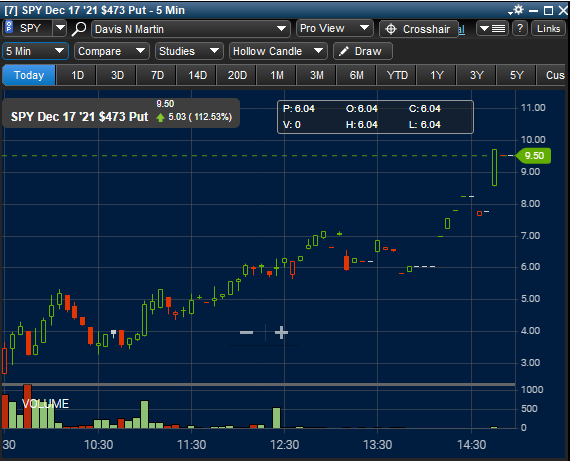The height and width of the screenshot is (461, 570).
Task: Select the 1Y range tab
Action: tap(437, 75)
